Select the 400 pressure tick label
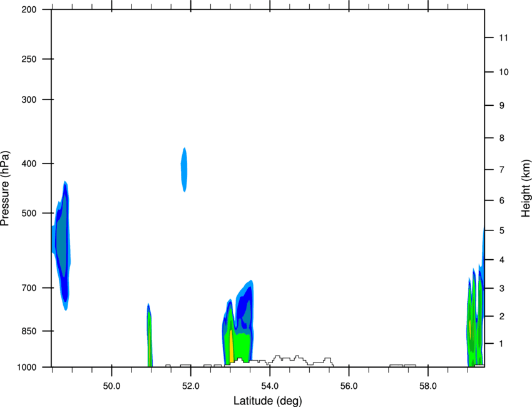The image size is (532, 407). [x=29, y=163]
